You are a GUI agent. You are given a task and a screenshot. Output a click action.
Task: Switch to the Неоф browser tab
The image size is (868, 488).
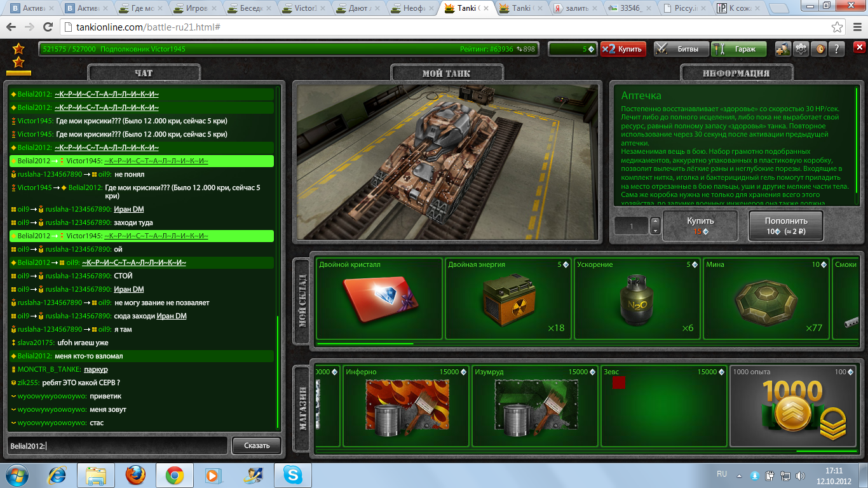click(413, 9)
